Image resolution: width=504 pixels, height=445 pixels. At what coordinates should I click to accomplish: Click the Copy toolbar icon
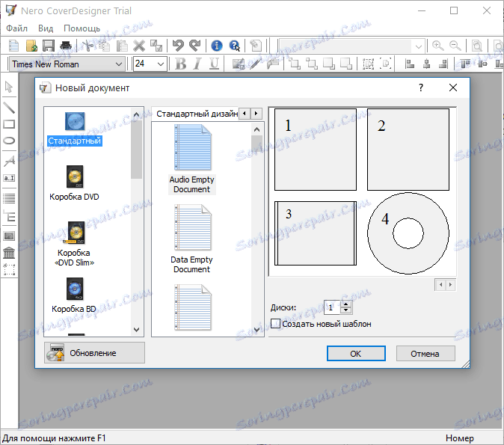coord(105,46)
